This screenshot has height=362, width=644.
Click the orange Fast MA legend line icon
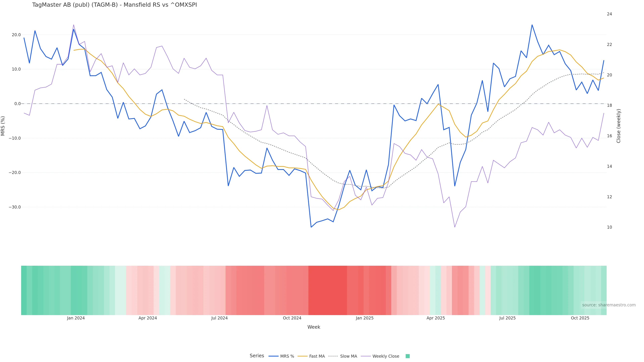tap(303, 356)
